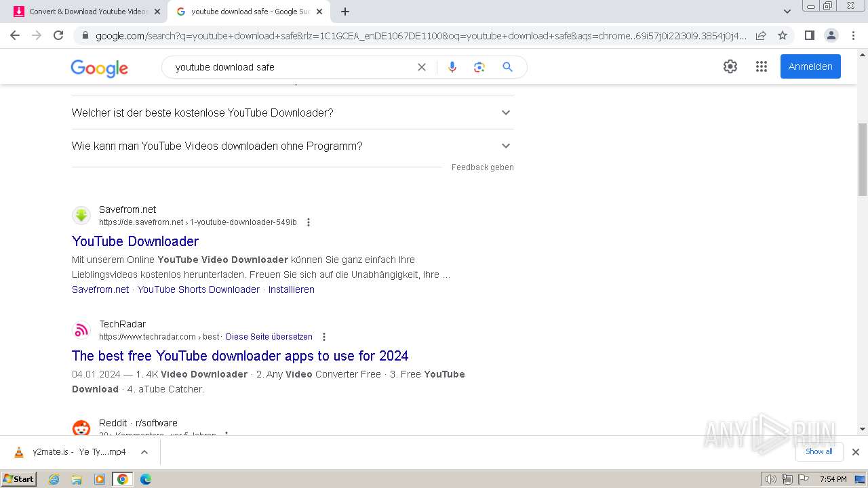
Task: Open download item options chevron
Action: (144, 452)
